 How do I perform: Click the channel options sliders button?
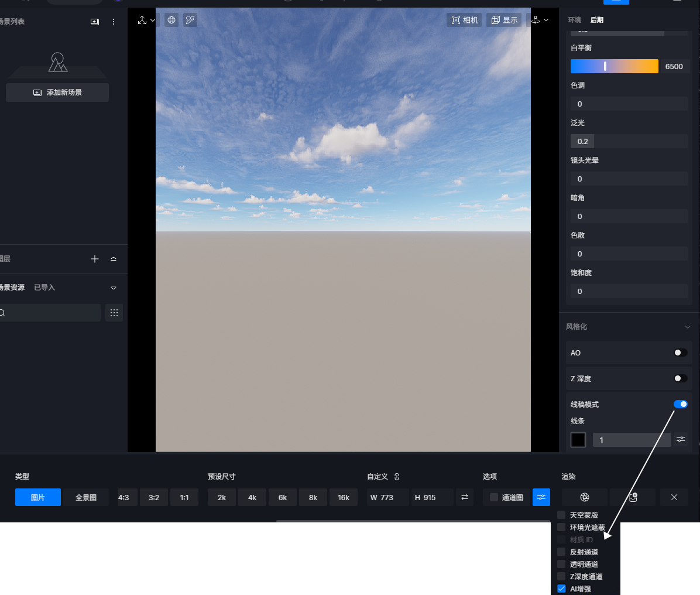(x=541, y=497)
